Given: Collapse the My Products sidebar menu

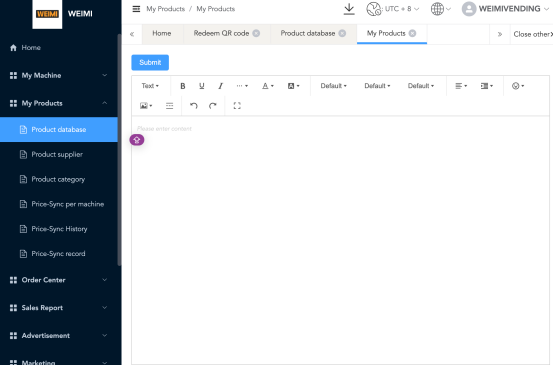Looking at the screenshot, I should [59, 103].
